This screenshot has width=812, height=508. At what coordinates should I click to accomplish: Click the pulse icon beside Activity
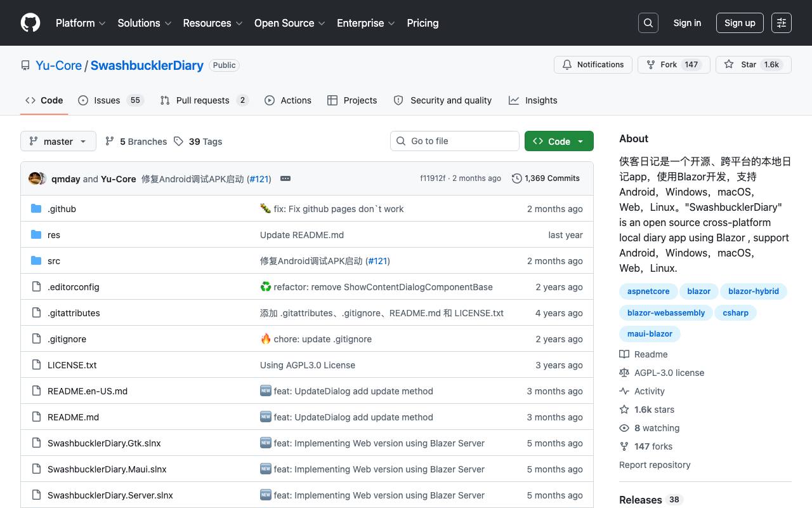[624, 391]
